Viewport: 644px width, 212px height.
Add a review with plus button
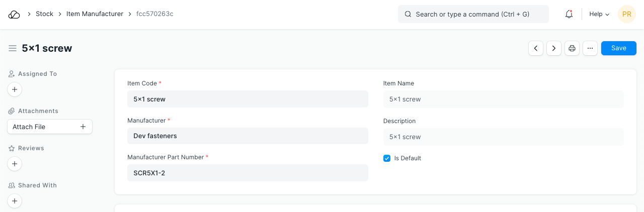[x=15, y=164]
